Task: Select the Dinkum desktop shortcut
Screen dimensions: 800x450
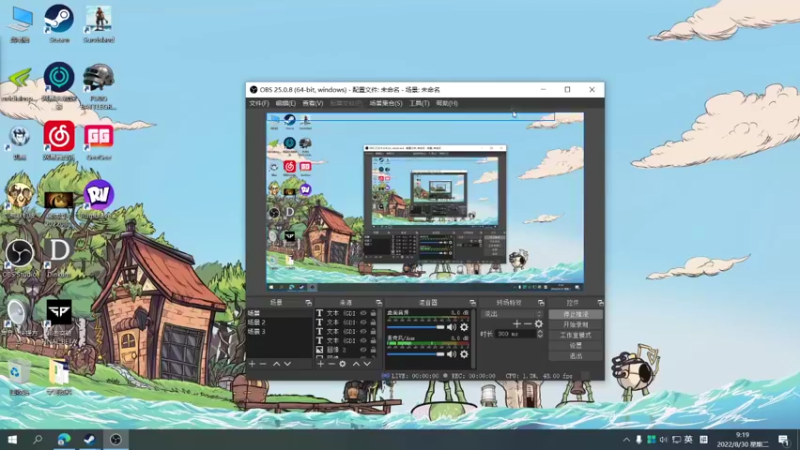Action: click(x=59, y=258)
